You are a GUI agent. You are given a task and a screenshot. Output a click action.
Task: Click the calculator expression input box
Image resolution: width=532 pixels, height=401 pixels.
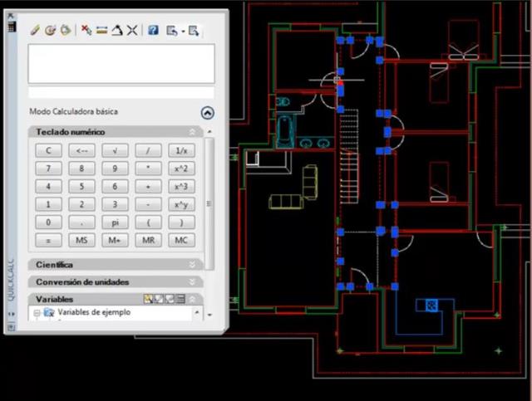121,92
